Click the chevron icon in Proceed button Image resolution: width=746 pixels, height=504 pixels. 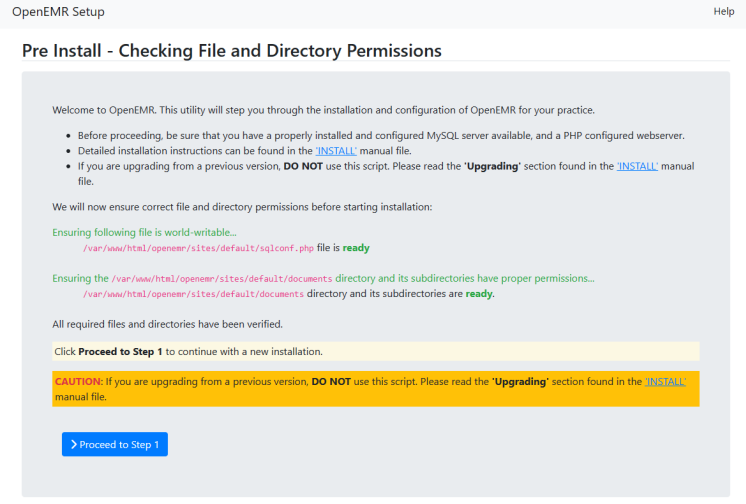tap(74, 445)
